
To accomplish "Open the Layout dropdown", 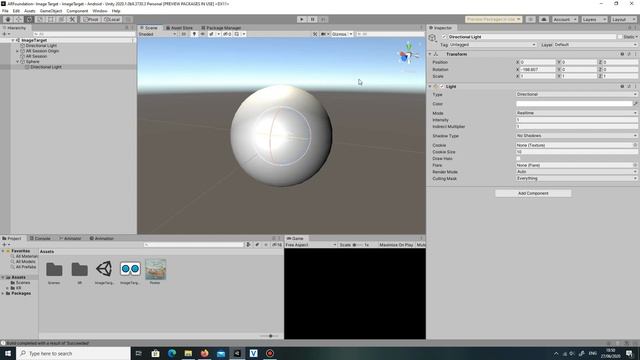I will (623, 19).
